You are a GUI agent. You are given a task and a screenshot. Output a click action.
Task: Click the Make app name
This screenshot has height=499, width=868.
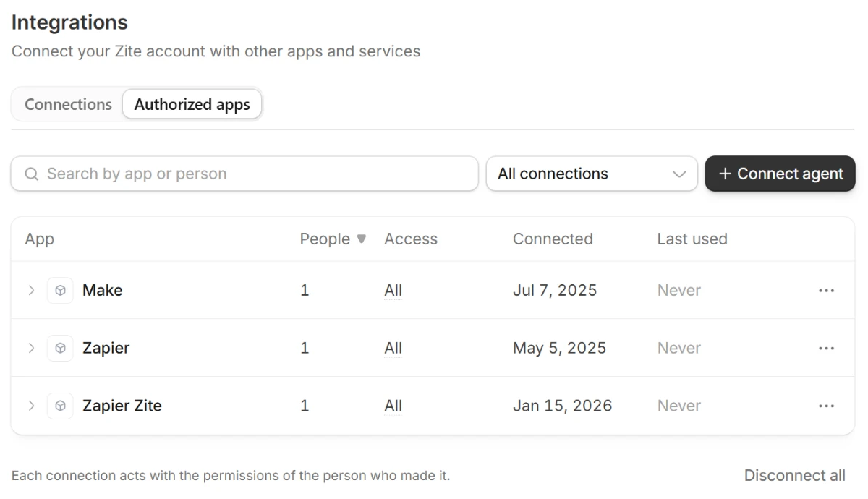[x=102, y=290]
